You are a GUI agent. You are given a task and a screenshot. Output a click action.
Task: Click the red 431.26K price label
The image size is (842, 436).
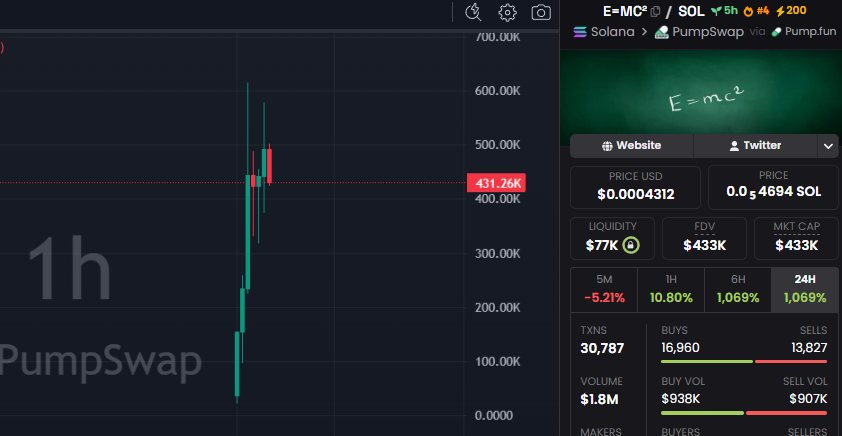(x=495, y=183)
